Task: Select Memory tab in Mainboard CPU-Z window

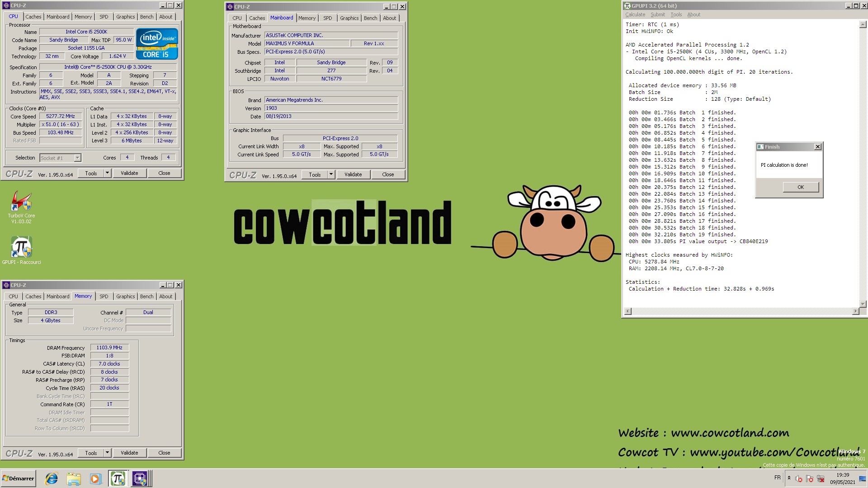Action: (x=307, y=18)
